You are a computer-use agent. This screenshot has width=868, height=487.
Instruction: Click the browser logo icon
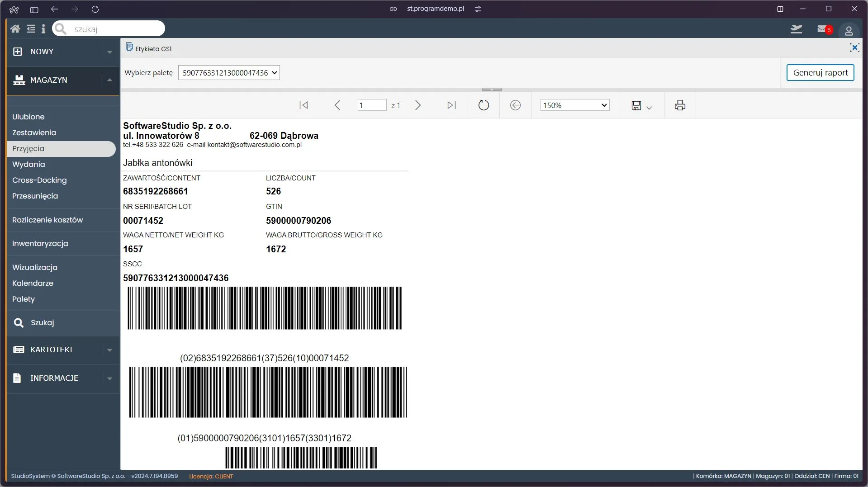[x=14, y=9]
